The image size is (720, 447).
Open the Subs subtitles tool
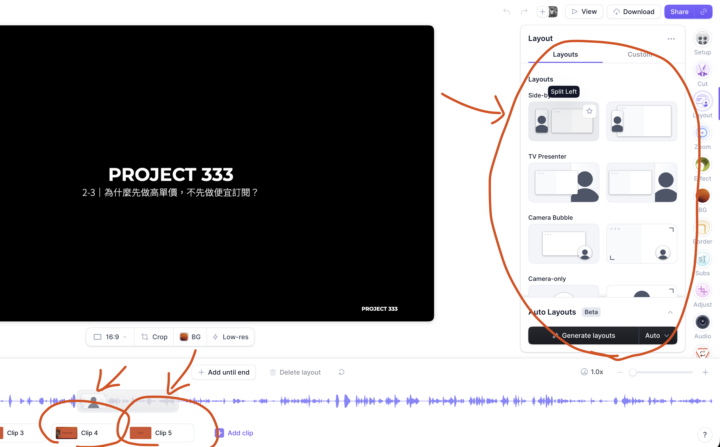click(702, 260)
